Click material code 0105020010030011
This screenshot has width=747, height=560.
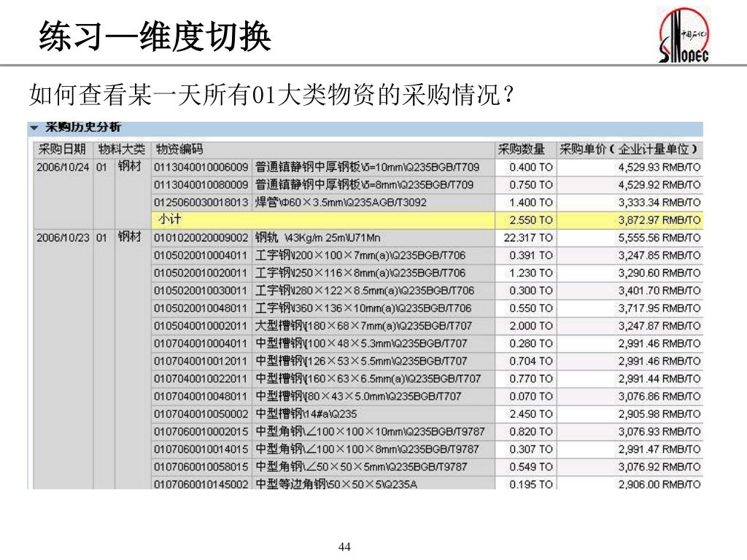pos(201,291)
